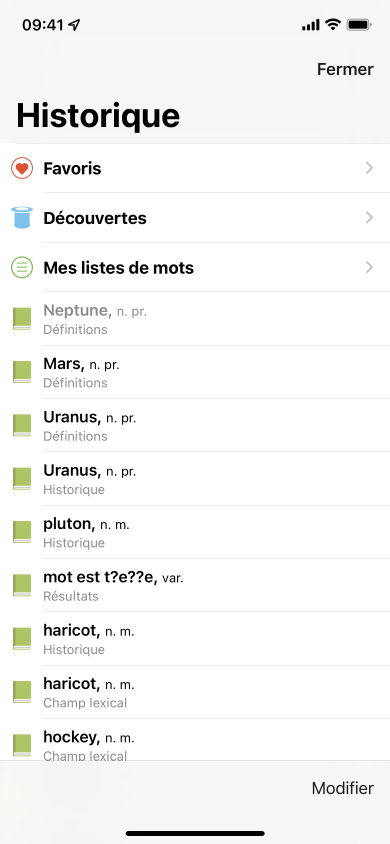Screen dimensions: 390x844
Task: Tap the book icon beside Mars
Action: pos(22,372)
